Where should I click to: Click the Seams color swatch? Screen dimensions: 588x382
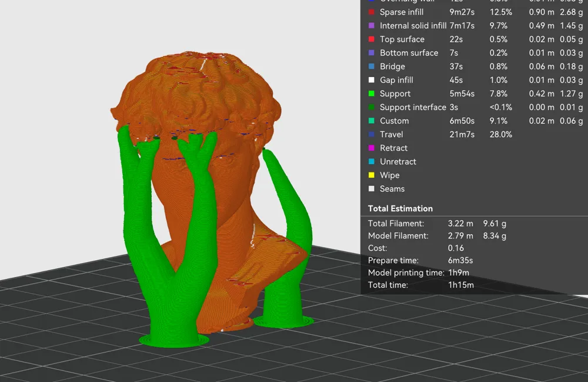[x=371, y=189]
